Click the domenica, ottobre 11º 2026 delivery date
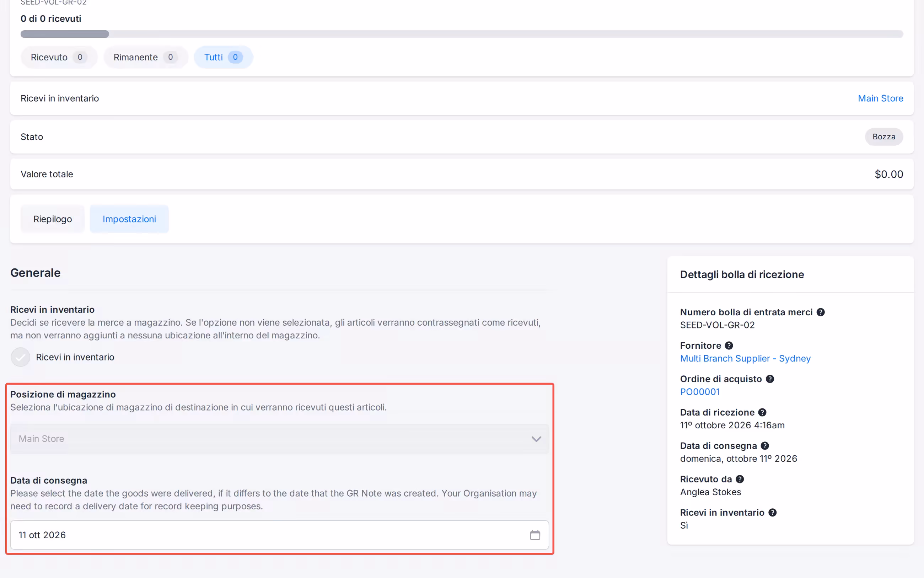Image resolution: width=924 pixels, height=578 pixels. coord(738,459)
